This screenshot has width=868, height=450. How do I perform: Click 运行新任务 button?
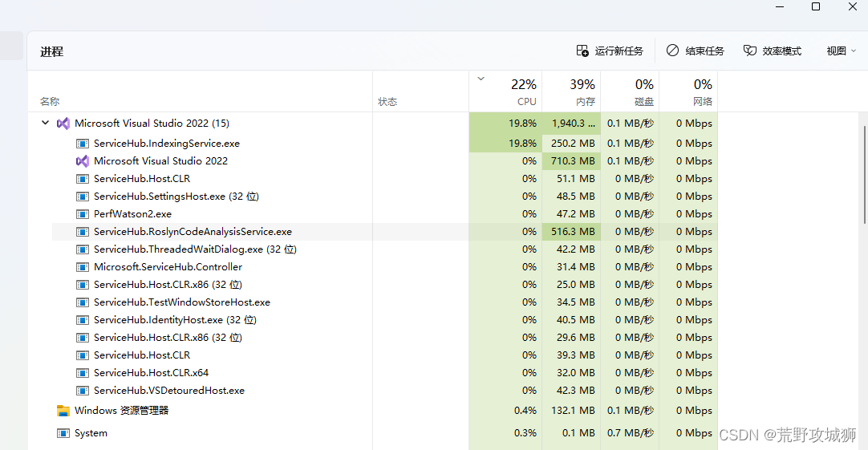610,51
